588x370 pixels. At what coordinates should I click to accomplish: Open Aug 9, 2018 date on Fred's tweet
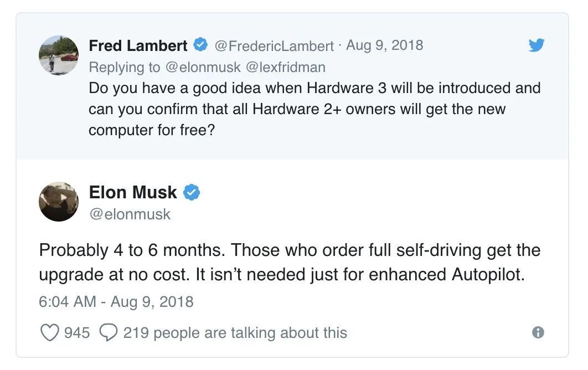[x=384, y=45]
